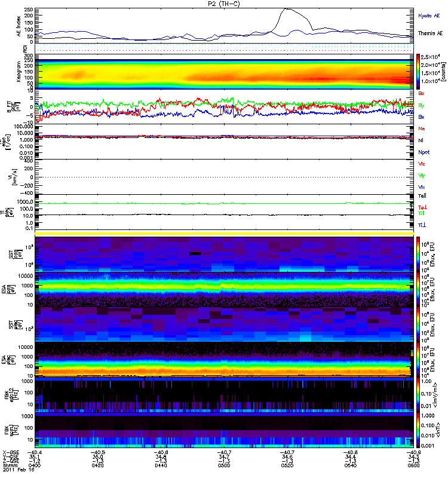448x478 pixels.
Task: Click the X-GSE row label
Action: [11, 452]
